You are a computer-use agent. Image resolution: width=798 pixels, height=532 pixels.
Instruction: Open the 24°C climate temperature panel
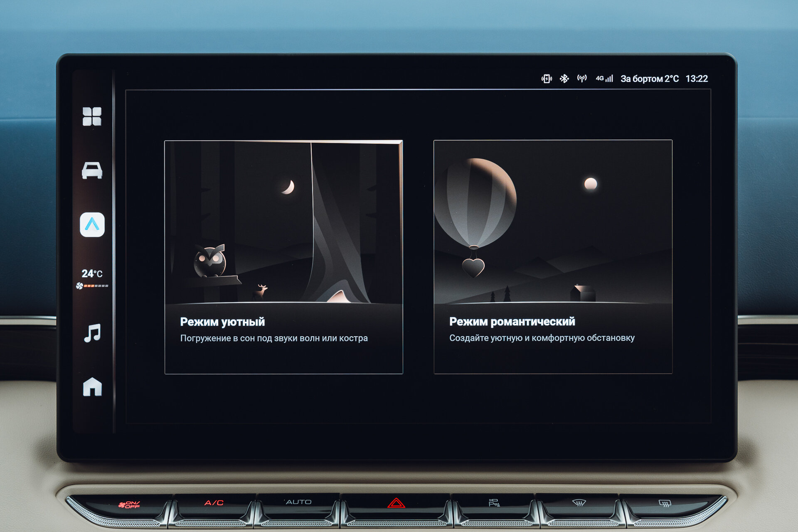92,273
